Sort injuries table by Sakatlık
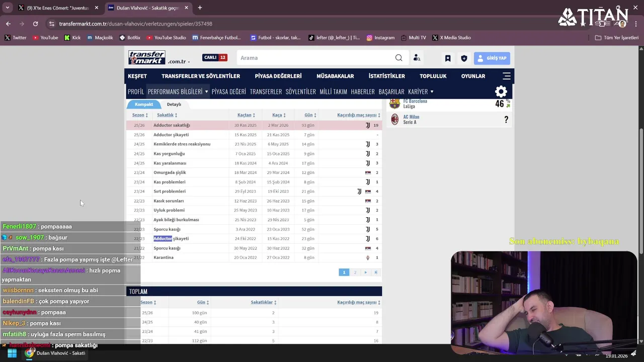The height and width of the screenshot is (362, 644). pyautogui.click(x=167, y=115)
